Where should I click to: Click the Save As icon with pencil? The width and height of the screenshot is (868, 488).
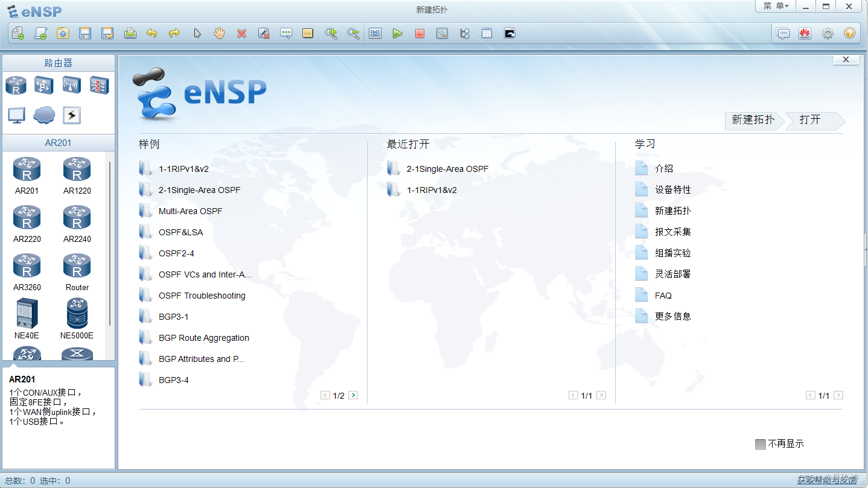point(107,33)
